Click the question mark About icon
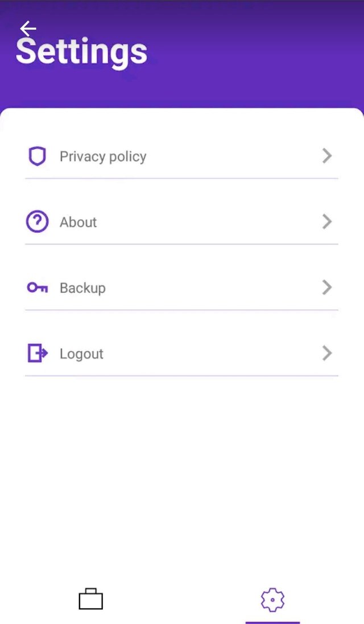The height and width of the screenshot is (624, 364). click(38, 221)
